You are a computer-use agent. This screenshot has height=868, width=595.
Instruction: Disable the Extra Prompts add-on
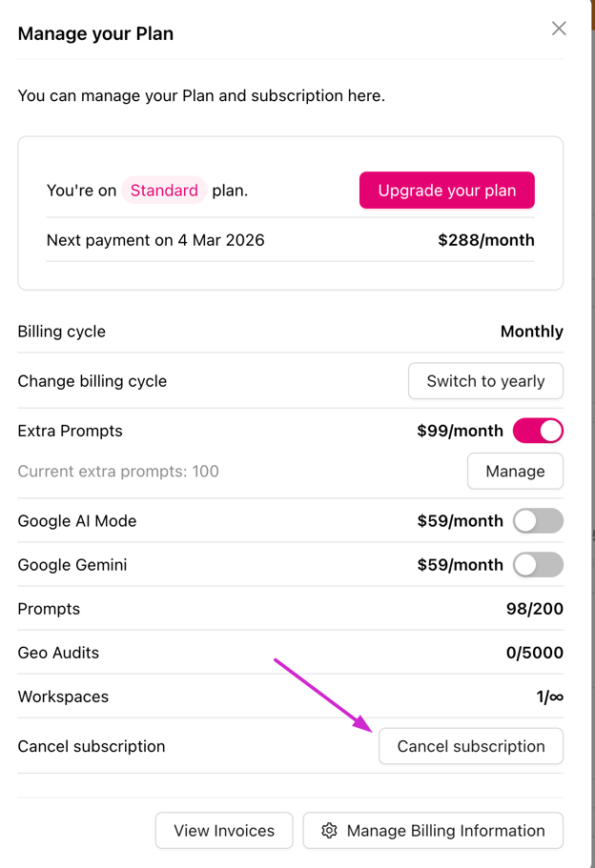[538, 431]
